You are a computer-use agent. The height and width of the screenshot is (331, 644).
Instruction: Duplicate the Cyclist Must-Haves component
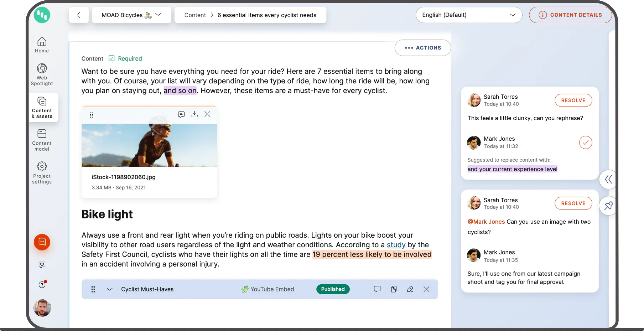[394, 289]
